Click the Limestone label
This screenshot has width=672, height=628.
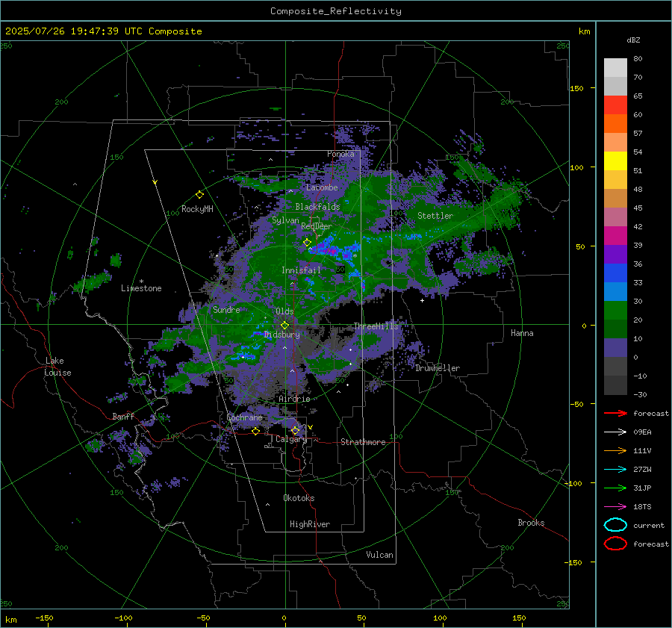[141, 288]
